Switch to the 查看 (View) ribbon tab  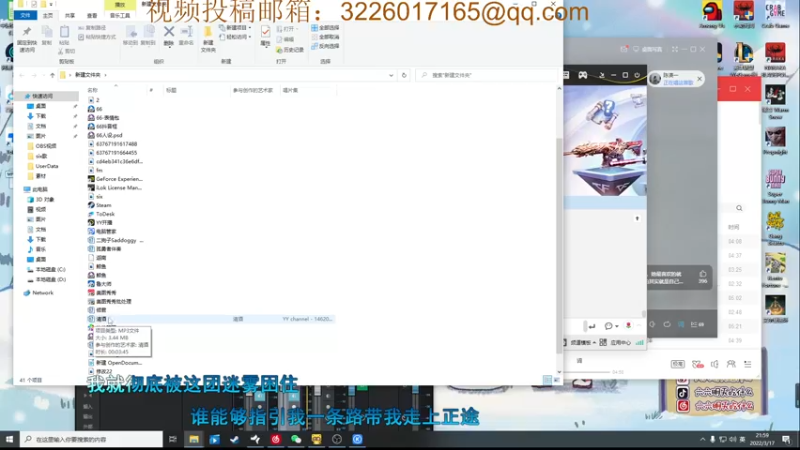click(92, 15)
